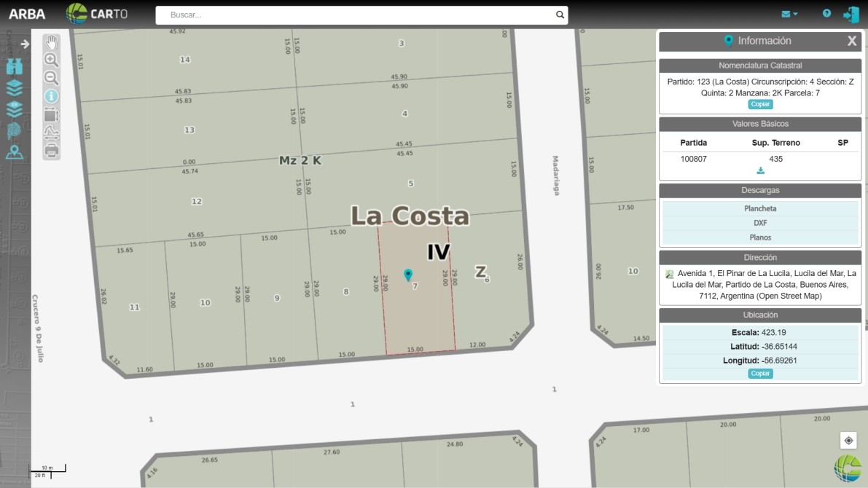The image size is (868, 488).
Task: Select the measure distance tool
Action: point(51,133)
